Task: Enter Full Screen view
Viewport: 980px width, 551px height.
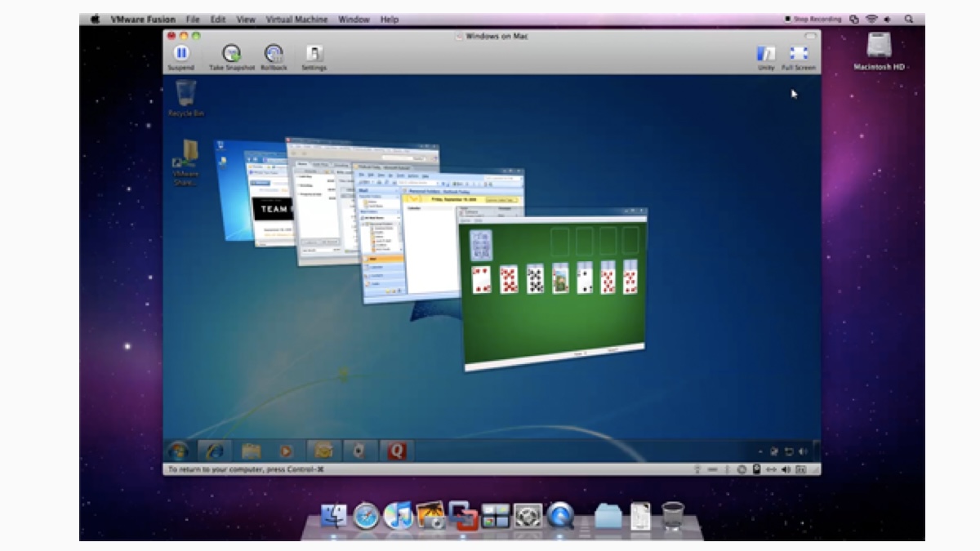Action: [799, 54]
